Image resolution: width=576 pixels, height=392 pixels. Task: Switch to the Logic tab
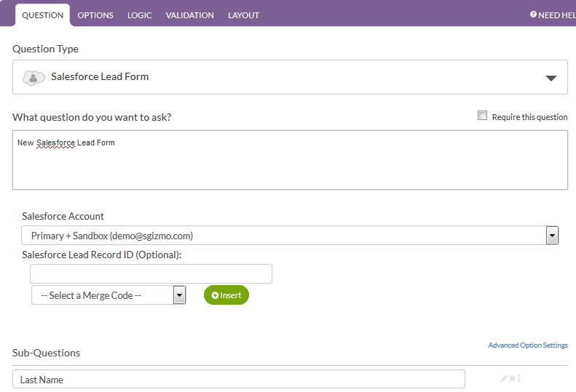140,15
